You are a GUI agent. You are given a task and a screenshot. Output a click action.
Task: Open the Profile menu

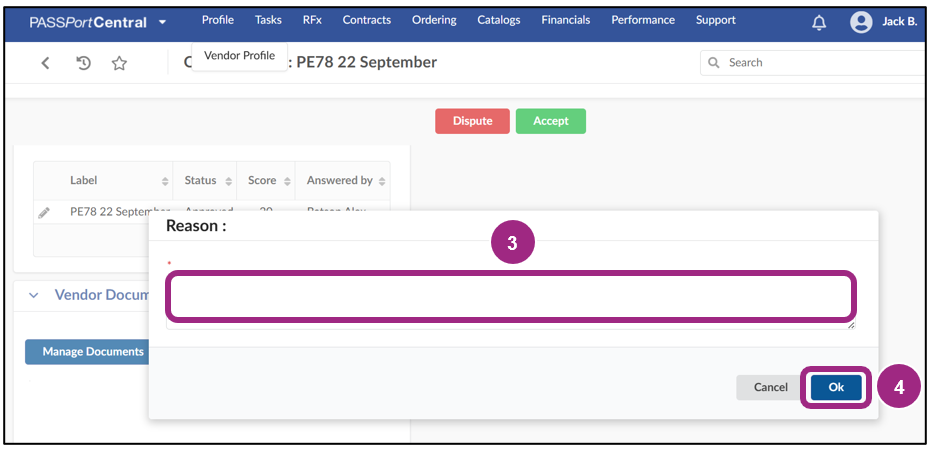(217, 20)
